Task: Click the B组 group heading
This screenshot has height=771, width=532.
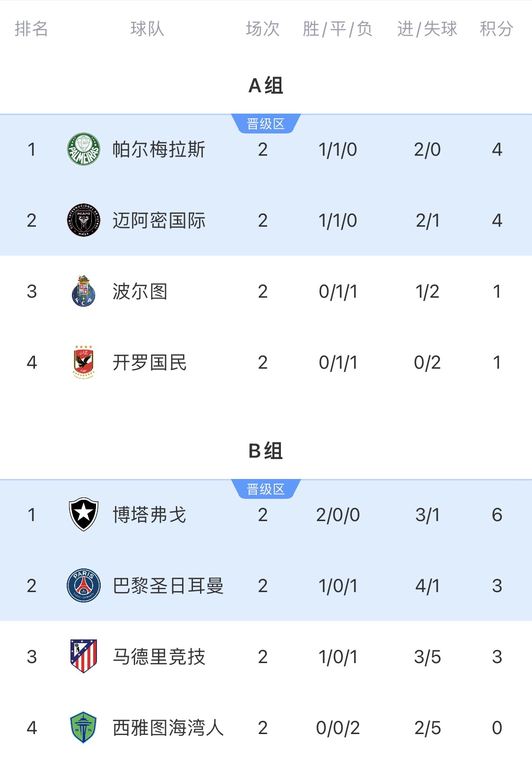Action: tap(266, 451)
